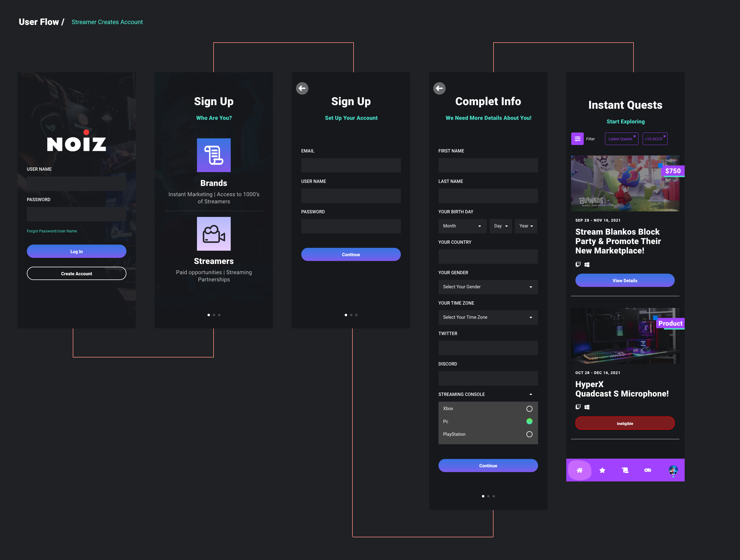The image size is (740, 560).
Task: Click the Brands account type icon
Action: tap(214, 155)
